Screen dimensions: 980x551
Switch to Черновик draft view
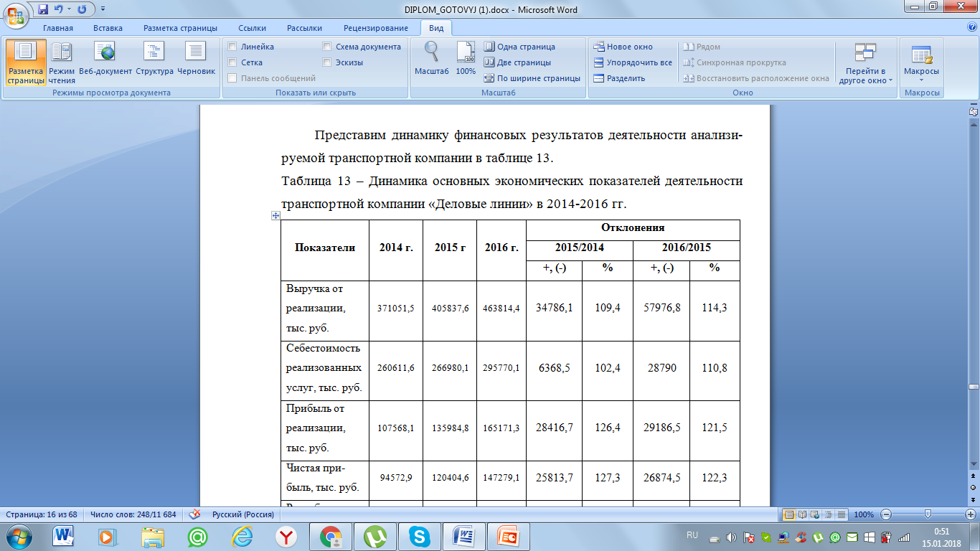196,57
